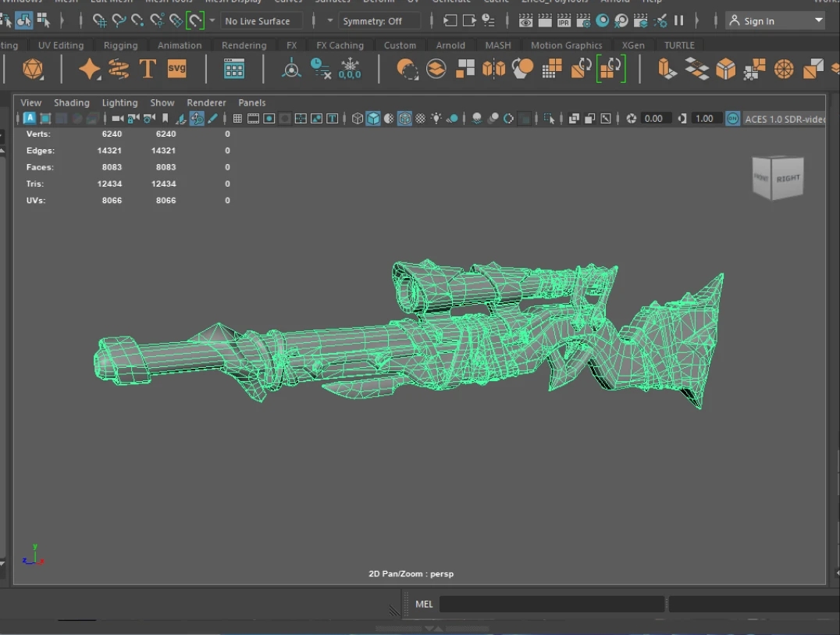Click the Platonic solid shelf icon
Viewport: 840px width, 635px height.
pyautogui.click(x=33, y=69)
